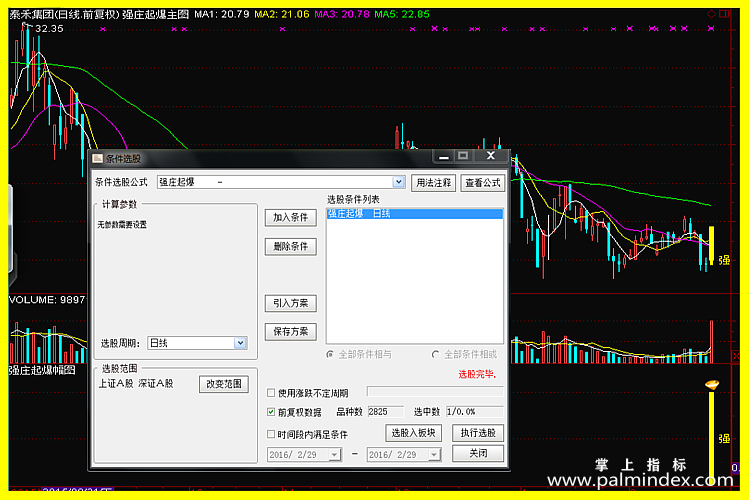Click 选股入板块 button
749x500 pixels.
[413, 433]
